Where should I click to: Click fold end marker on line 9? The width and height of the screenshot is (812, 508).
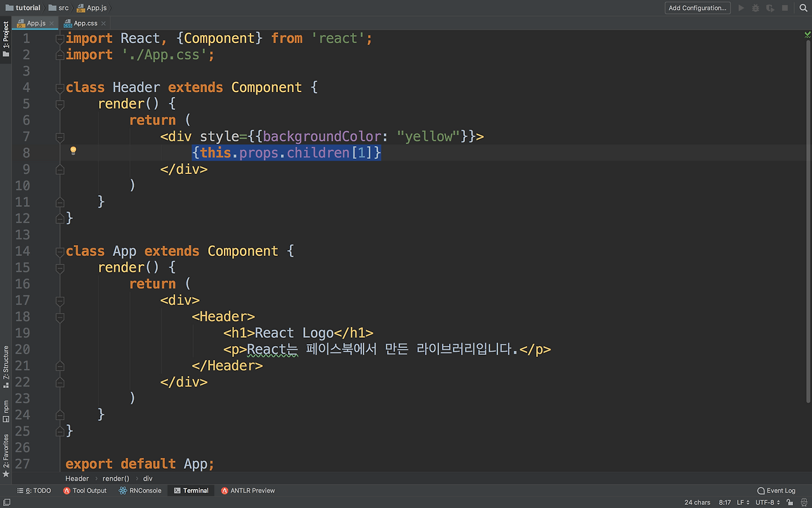pyautogui.click(x=60, y=170)
